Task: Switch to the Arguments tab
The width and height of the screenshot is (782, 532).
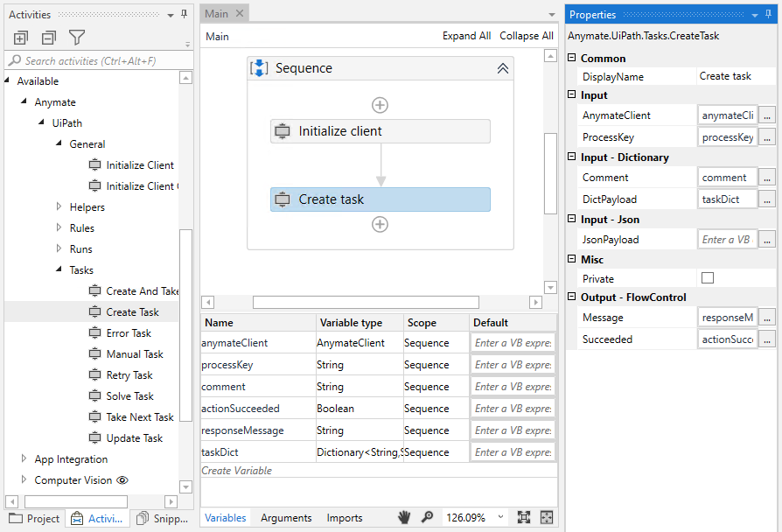Action: (286, 517)
